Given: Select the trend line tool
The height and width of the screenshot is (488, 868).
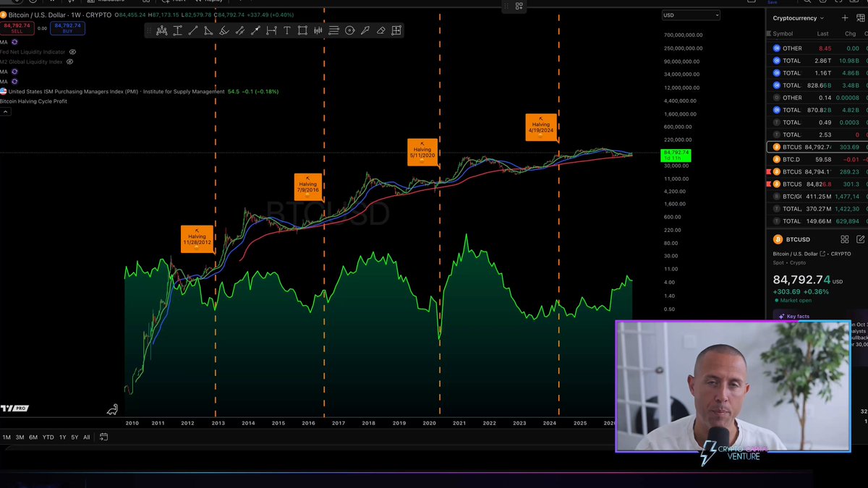Looking at the screenshot, I should [x=193, y=30].
